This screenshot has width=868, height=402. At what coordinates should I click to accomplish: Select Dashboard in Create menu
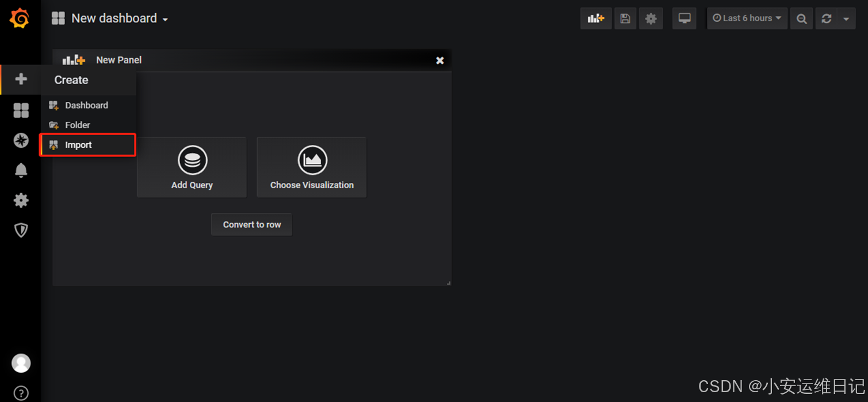[x=88, y=105]
